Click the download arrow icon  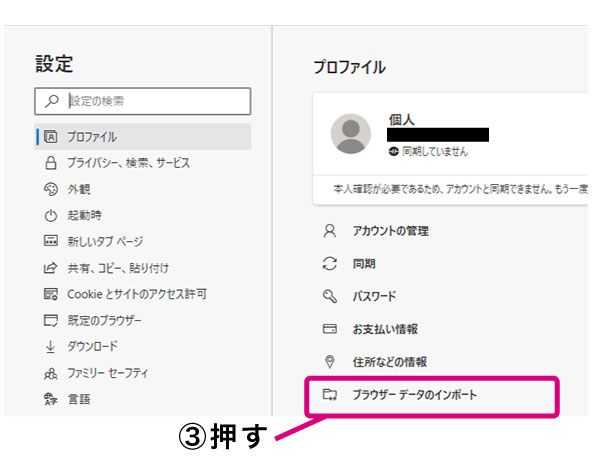[51, 347]
